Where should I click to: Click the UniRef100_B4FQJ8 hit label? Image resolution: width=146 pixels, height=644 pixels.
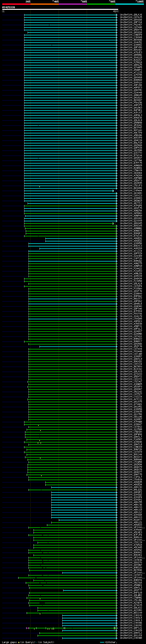pos(131,593)
